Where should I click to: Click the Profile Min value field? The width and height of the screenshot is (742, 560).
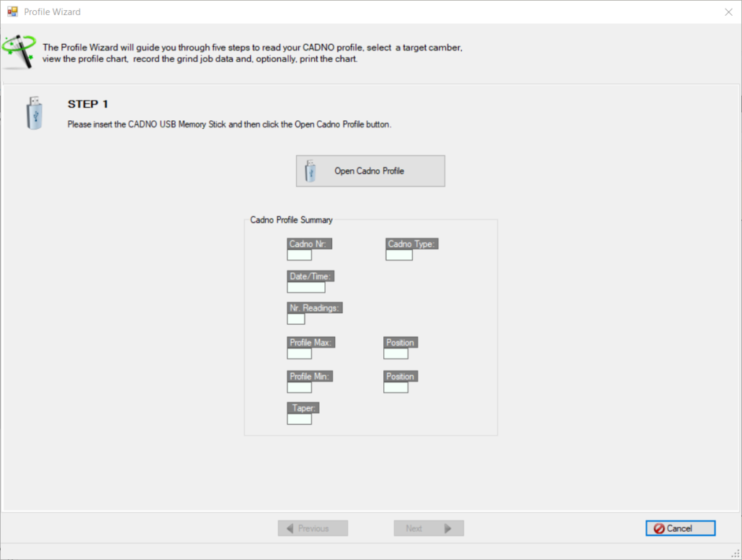299,387
